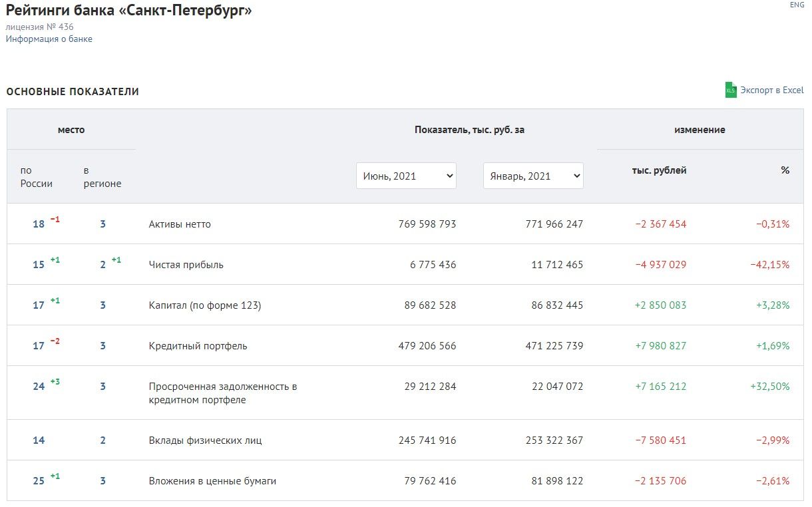This screenshot has height=507, width=812.
Task: Click Russia rank 25 for Вложения в ценные бумаги
Action: [x=39, y=481]
